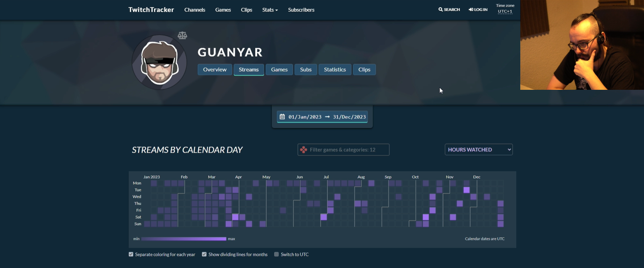Click the Tue row label
The height and width of the screenshot is (268, 644).
[138, 190]
